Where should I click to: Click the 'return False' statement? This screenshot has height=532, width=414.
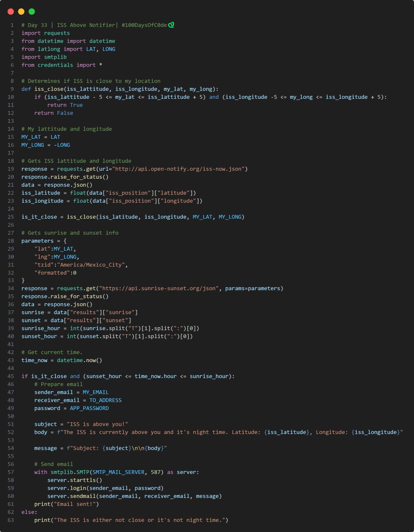click(54, 113)
